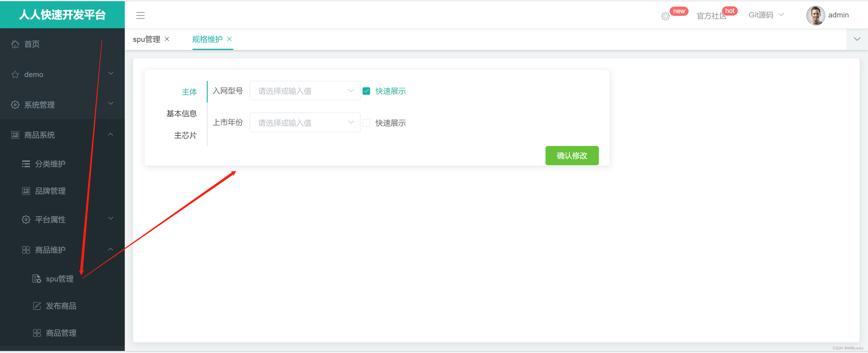Click the spu管理 document-gear icon
The image size is (868, 353).
tap(37, 279)
